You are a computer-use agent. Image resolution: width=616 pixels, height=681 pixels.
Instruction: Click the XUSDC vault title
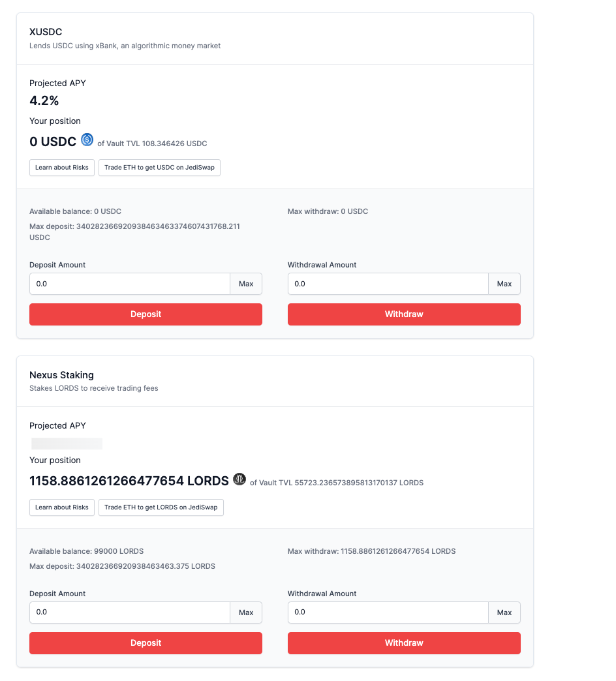pos(46,32)
